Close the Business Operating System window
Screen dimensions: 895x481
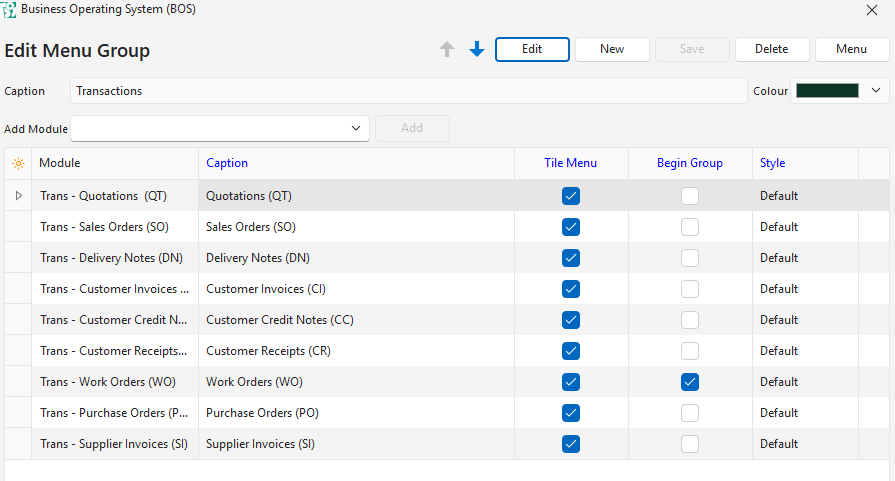pyautogui.click(x=870, y=10)
